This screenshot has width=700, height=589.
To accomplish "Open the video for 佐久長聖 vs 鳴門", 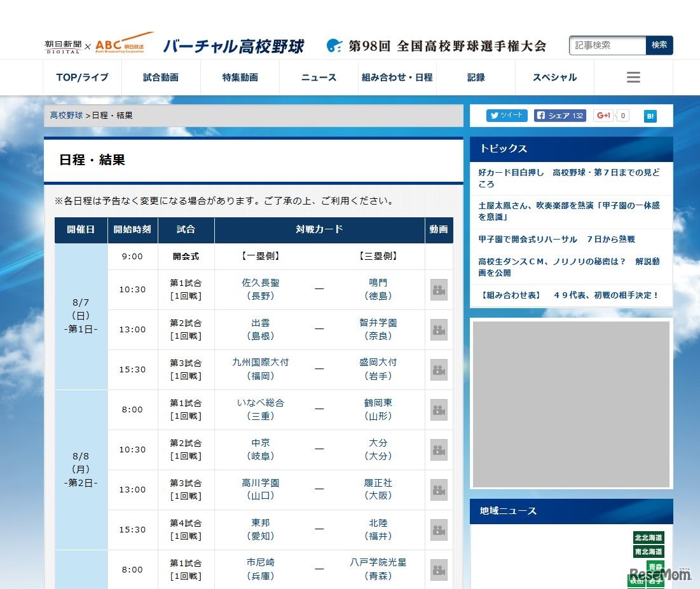I will click(438, 290).
